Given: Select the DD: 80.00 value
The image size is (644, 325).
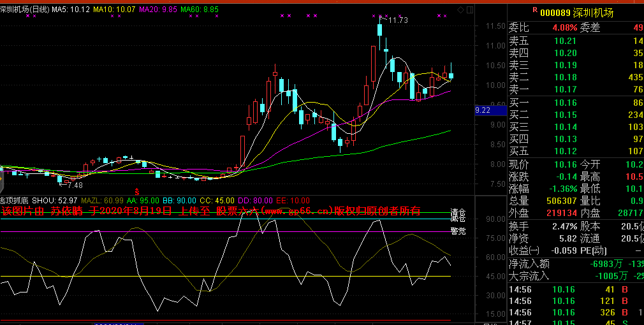Looking at the screenshot, I should (255, 201).
